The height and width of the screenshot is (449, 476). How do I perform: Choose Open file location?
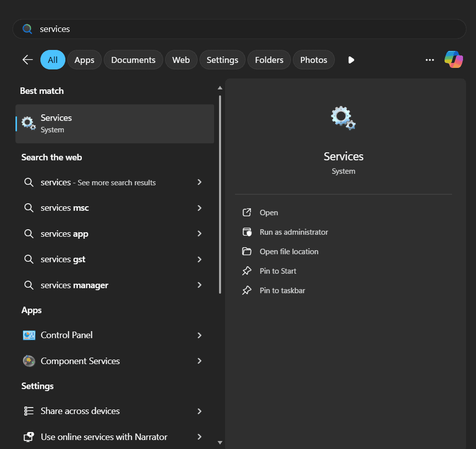[x=289, y=252]
